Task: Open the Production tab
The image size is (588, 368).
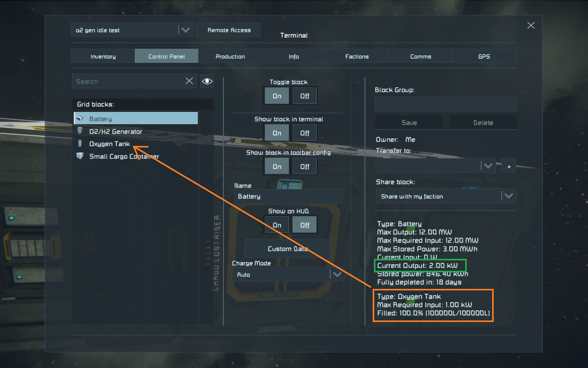Action: coord(230,56)
